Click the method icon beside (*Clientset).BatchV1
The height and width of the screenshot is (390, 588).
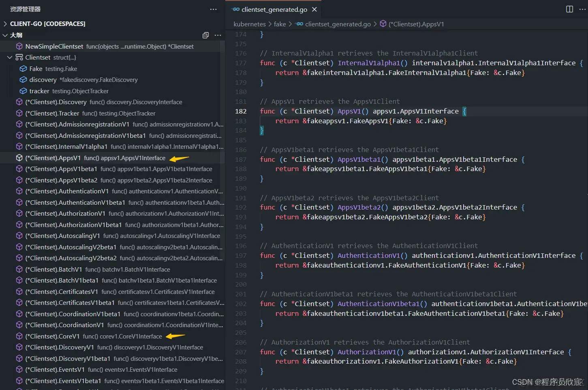pos(19,270)
